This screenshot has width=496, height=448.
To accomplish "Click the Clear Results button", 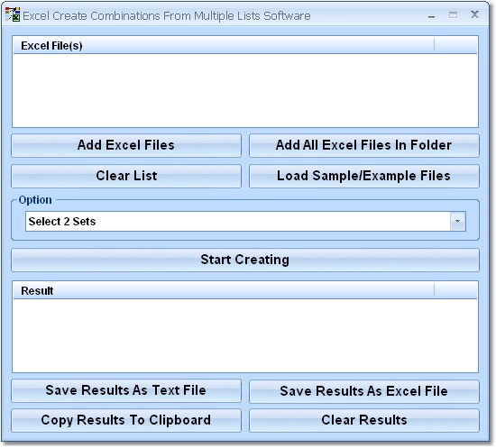I will (364, 420).
